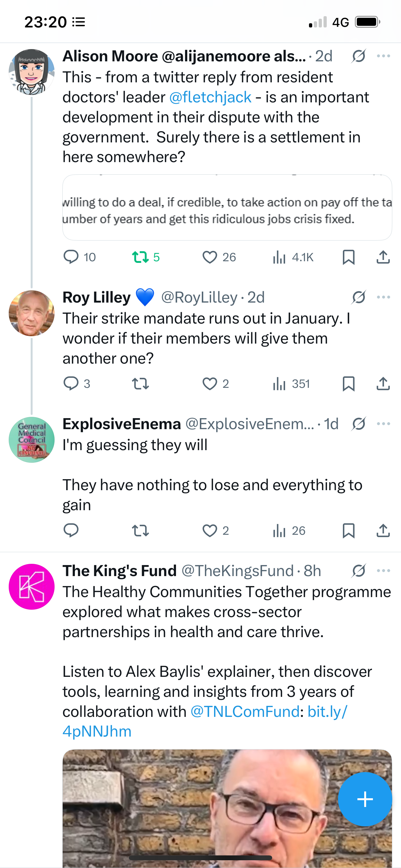Reply to ExplosiveEnema's tweet

tap(71, 531)
